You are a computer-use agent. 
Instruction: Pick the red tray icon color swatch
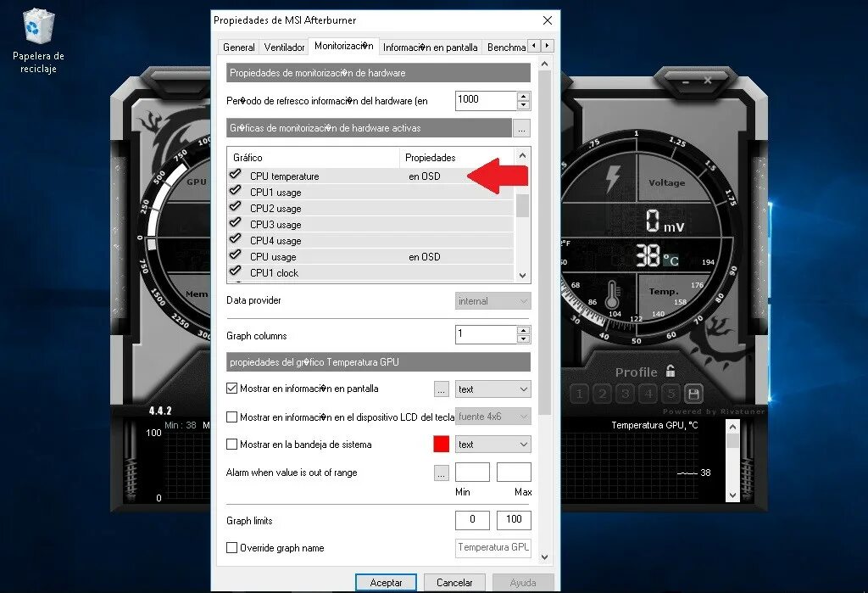(x=441, y=445)
